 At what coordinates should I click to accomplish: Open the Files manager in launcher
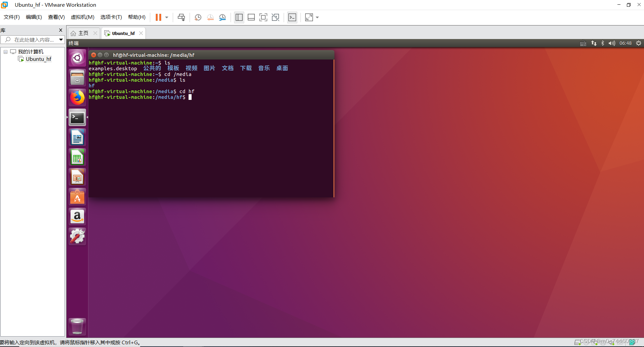coord(77,78)
